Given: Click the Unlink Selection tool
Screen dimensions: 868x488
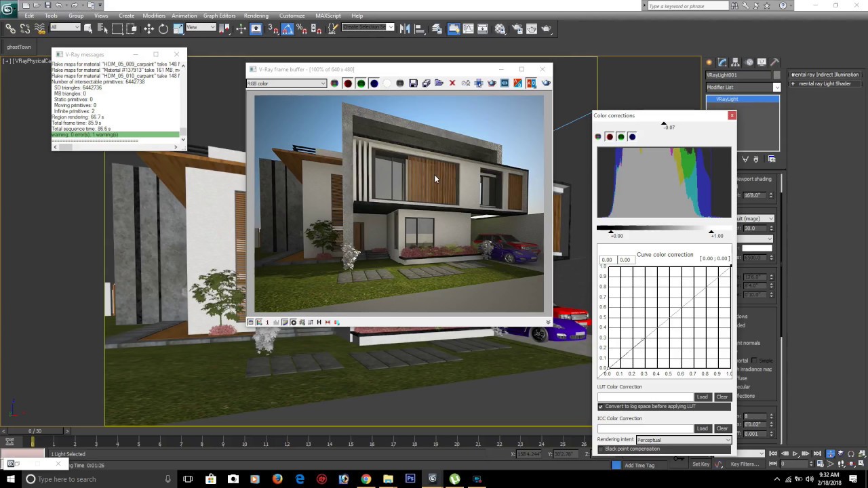Looking at the screenshot, I should pyautogui.click(x=25, y=28).
